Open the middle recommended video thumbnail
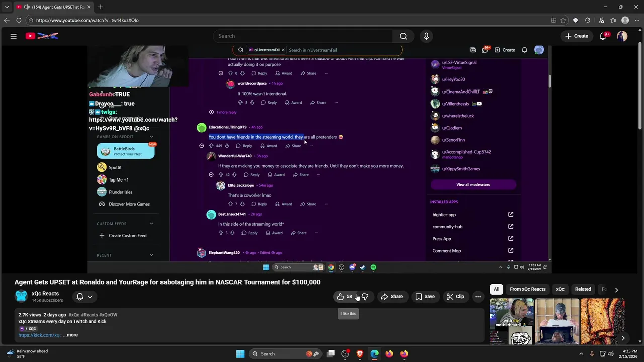The width and height of the screenshot is (644, 362). point(557,322)
